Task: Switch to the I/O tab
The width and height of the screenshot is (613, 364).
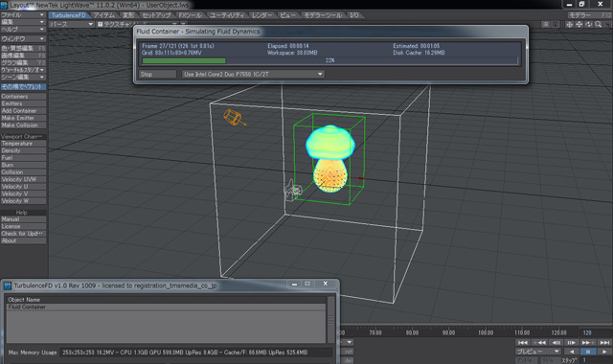Action: [x=354, y=15]
